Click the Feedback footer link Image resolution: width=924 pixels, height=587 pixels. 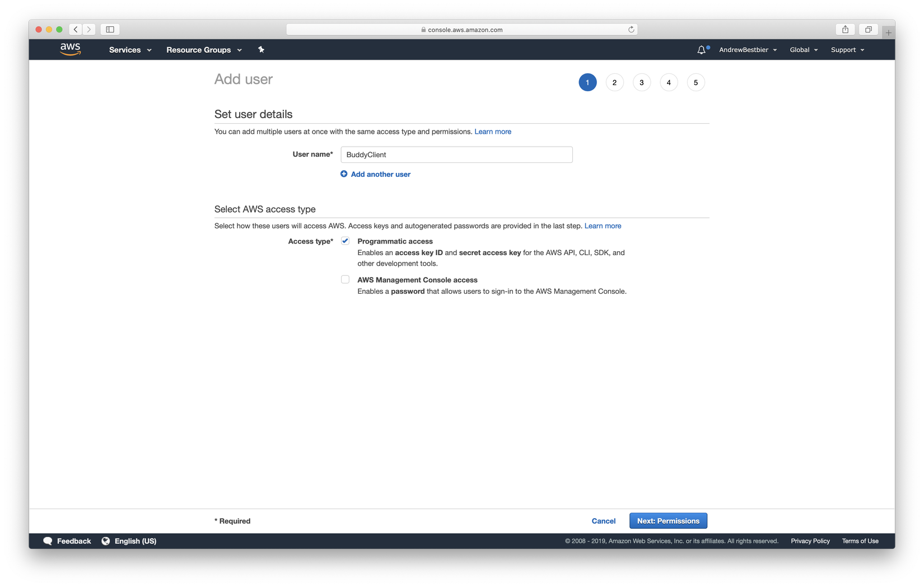(x=74, y=541)
